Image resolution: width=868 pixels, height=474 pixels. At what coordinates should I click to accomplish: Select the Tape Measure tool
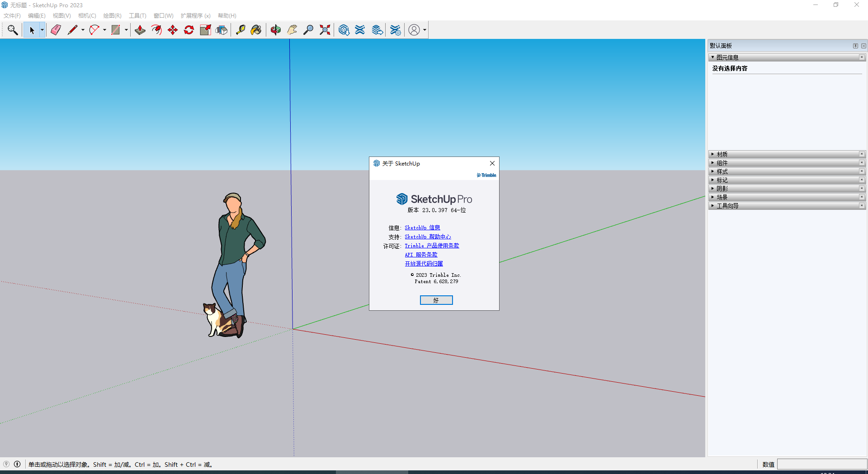pos(241,30)
